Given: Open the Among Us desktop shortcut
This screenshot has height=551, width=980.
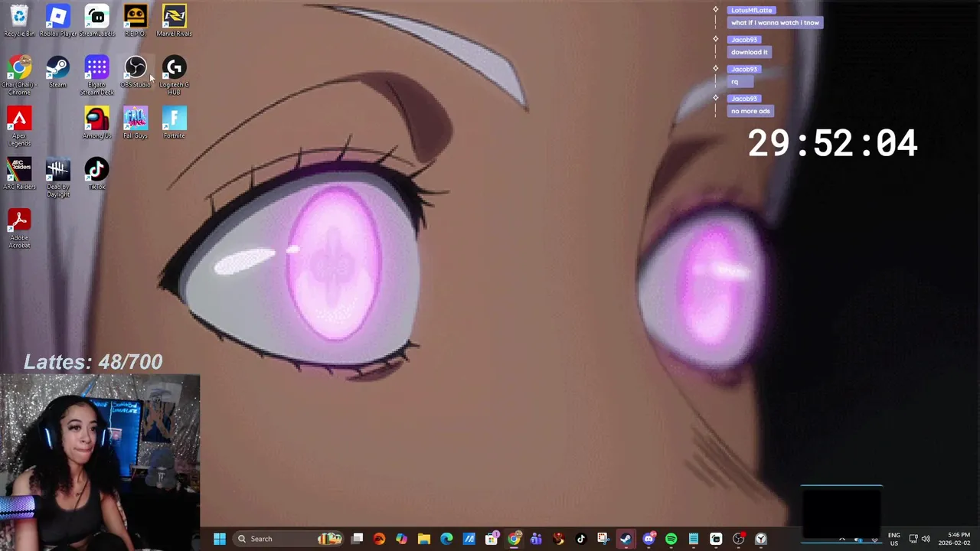Looking at the screenshot, I should coord(96,122).
